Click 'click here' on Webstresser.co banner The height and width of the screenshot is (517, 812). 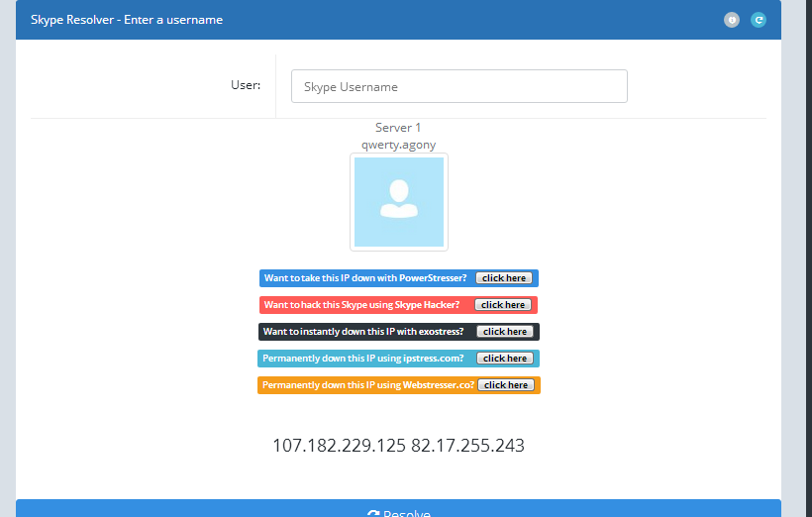pyautogui.click(x=506, y=385)
